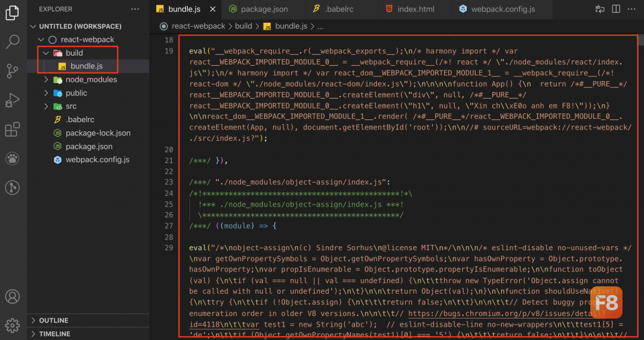Close the bundle.js tab

click(213, 9)
